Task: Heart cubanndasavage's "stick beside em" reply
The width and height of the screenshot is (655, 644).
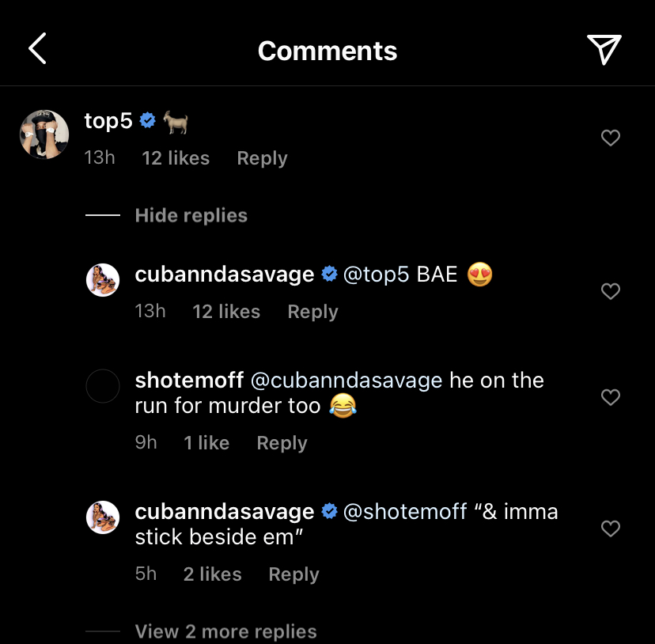Action: click(610, 528)
